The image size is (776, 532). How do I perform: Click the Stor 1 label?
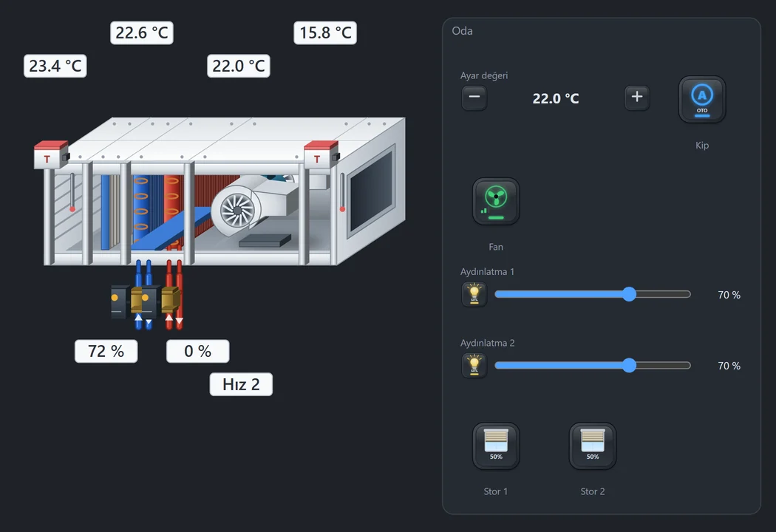[x=495, y=491]
